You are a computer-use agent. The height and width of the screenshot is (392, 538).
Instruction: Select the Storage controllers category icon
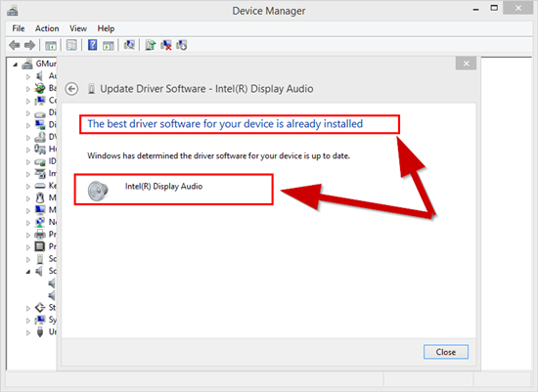tap(40, 308)
